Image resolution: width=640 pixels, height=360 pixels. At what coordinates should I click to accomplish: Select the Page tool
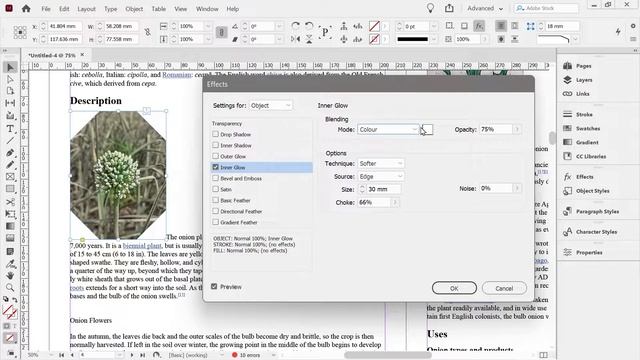[10, 91]
